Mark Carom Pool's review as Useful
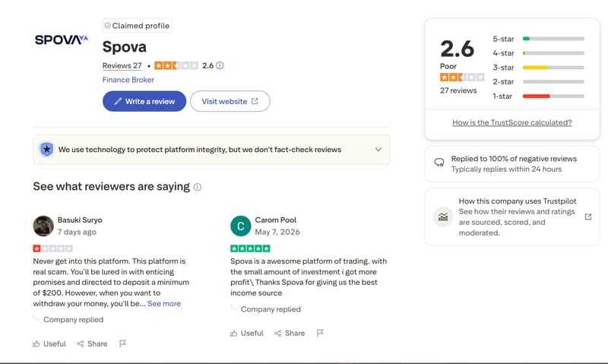 click(x=246, y=334)
